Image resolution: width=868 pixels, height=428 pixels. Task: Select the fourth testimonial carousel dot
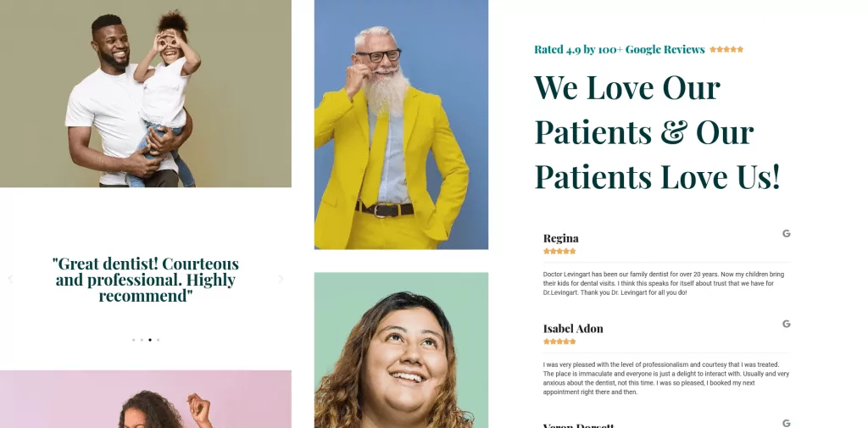(159, 340)
